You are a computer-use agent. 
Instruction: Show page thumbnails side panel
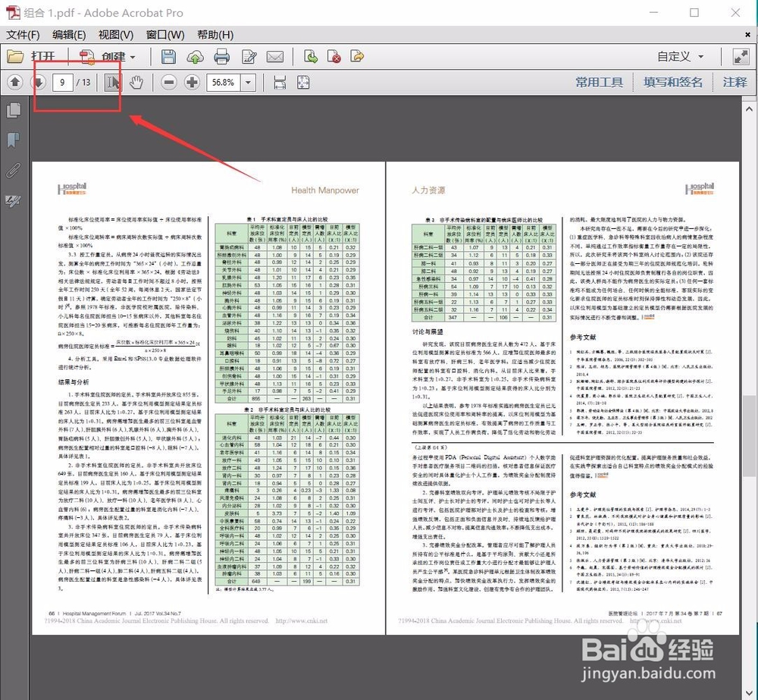pyautogui.click(x=14, y=110)
